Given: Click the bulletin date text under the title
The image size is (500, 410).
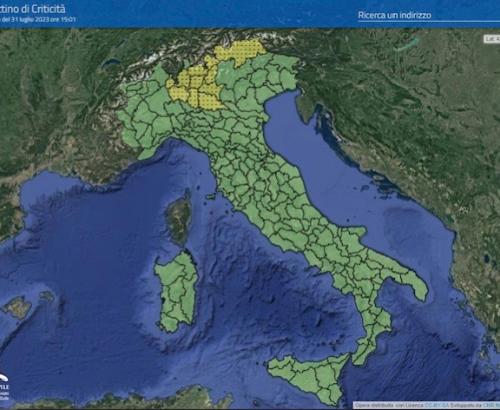Looking at the screenshot, I should [38, 20].
